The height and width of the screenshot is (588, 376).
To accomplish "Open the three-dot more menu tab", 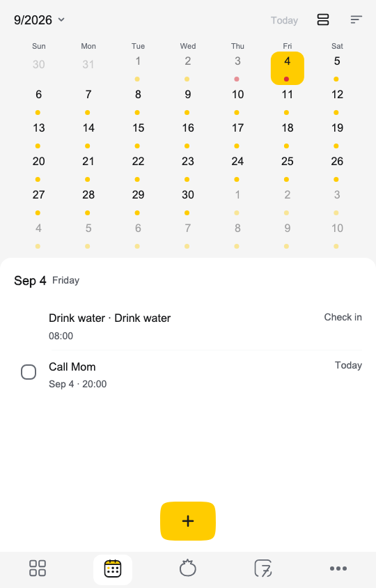I will pyautogui.click(x=338, y=568).
